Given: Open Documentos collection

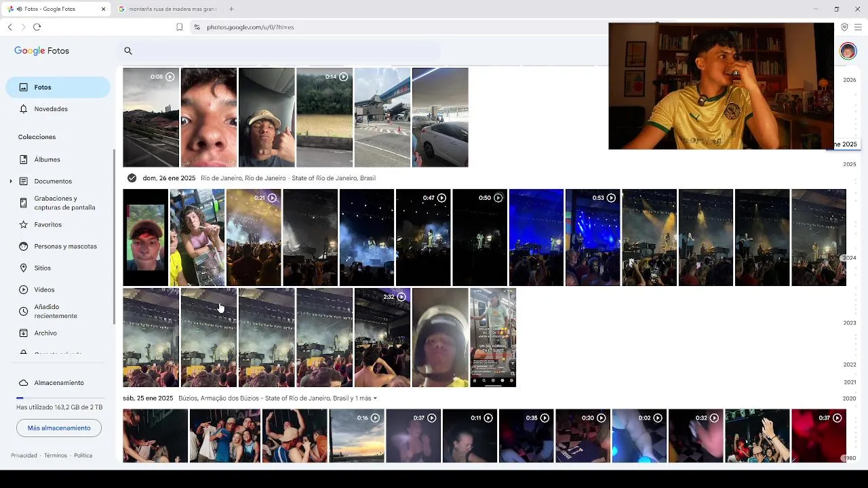Looking at the screenshot, I should tap(53, 181).
